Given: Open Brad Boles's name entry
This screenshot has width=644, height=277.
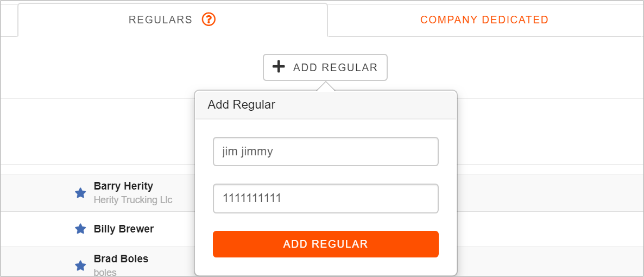Looking at the screenshot, I should [x=121, y=259].
